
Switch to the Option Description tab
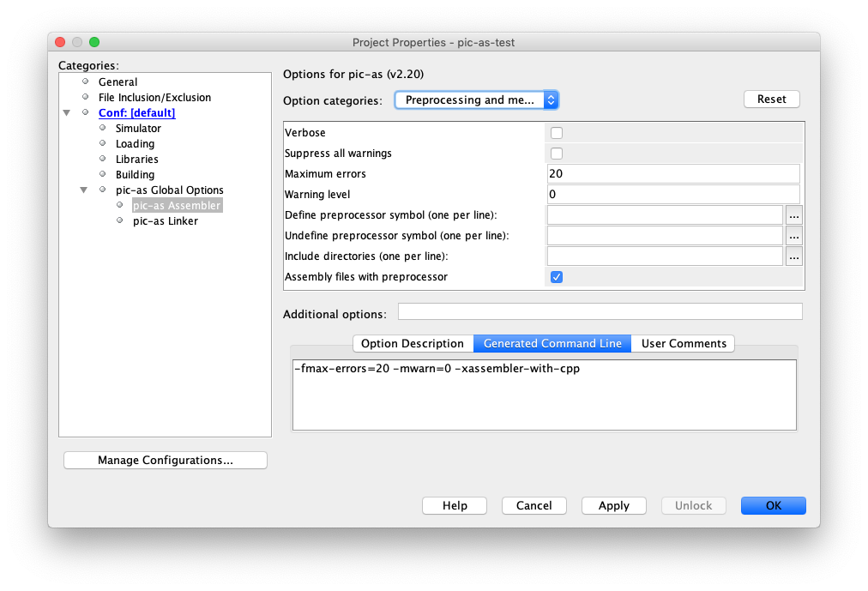tap(413, 343)
